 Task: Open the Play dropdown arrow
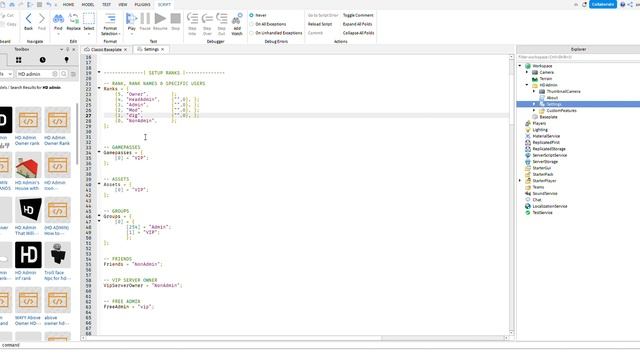pos(131,33)
